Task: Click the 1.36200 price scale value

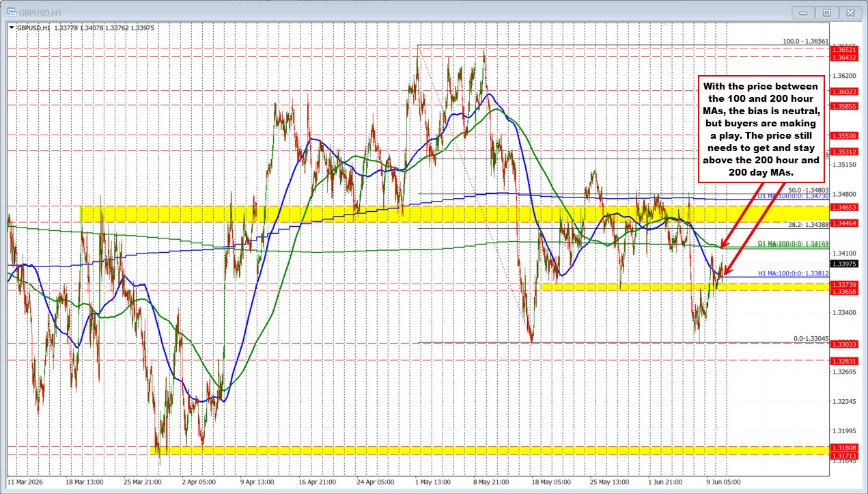Action: point(843,75)
